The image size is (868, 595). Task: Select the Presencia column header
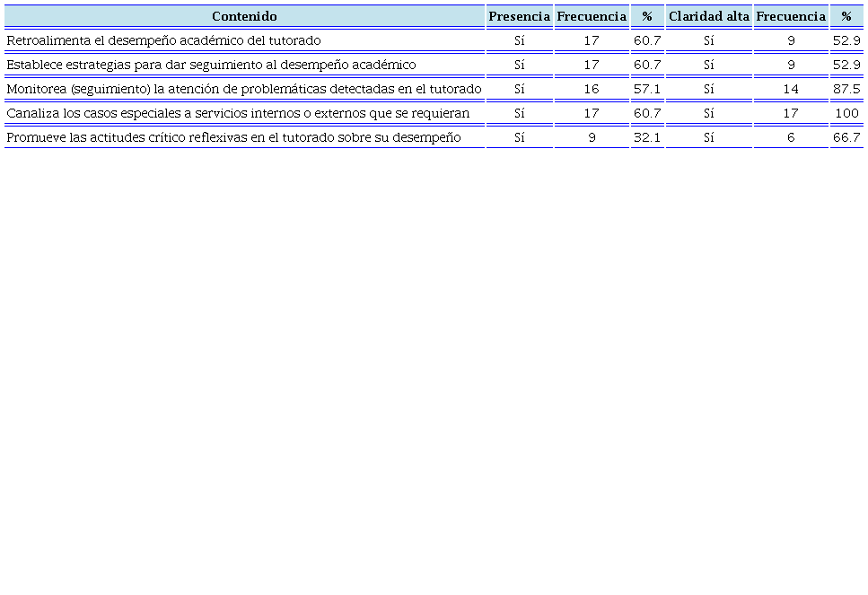[x=519, y=16]
